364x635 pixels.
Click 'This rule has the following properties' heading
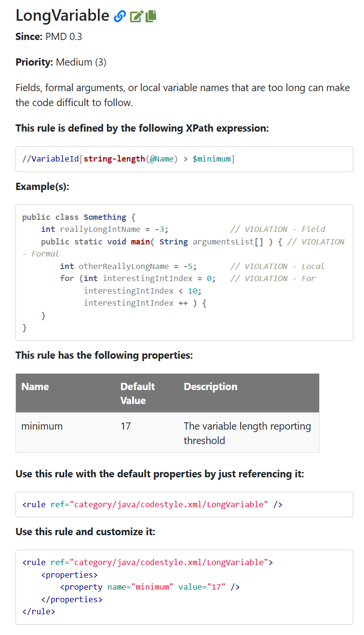(104, 355)
